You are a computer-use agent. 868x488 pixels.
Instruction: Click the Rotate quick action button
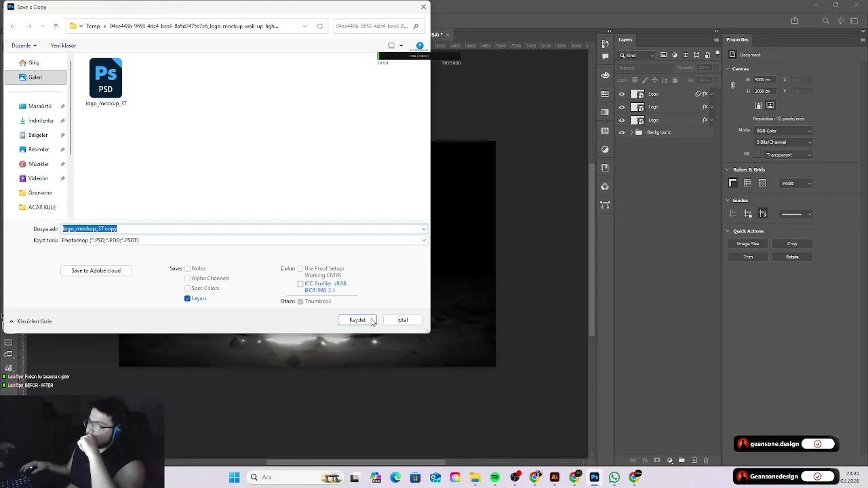pyautogui.click(x=792, y=257)
